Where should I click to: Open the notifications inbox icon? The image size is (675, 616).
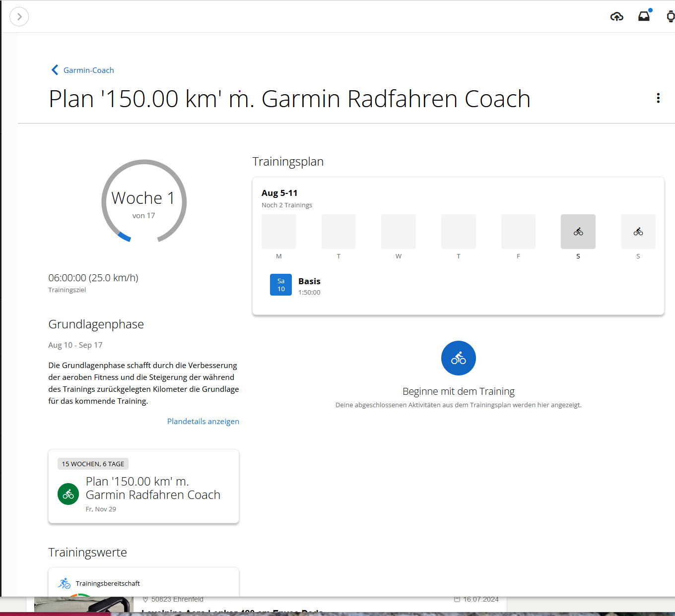tap(644, 16)
